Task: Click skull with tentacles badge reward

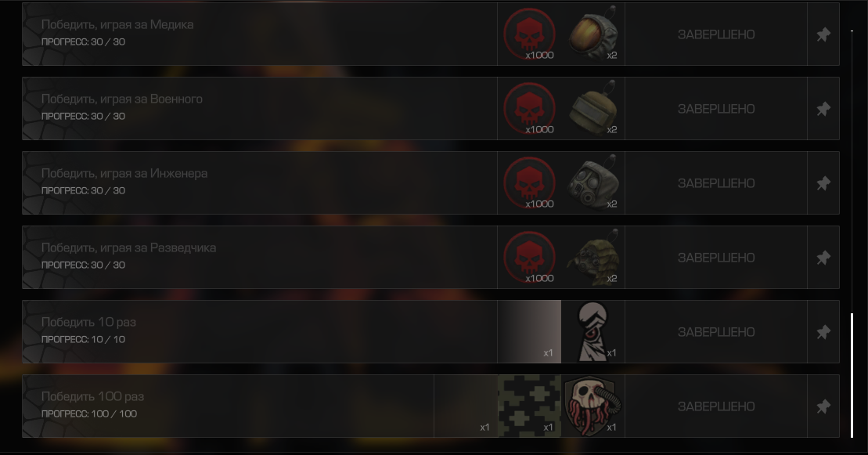Action: pyautogui.click(x=592, y=406)
